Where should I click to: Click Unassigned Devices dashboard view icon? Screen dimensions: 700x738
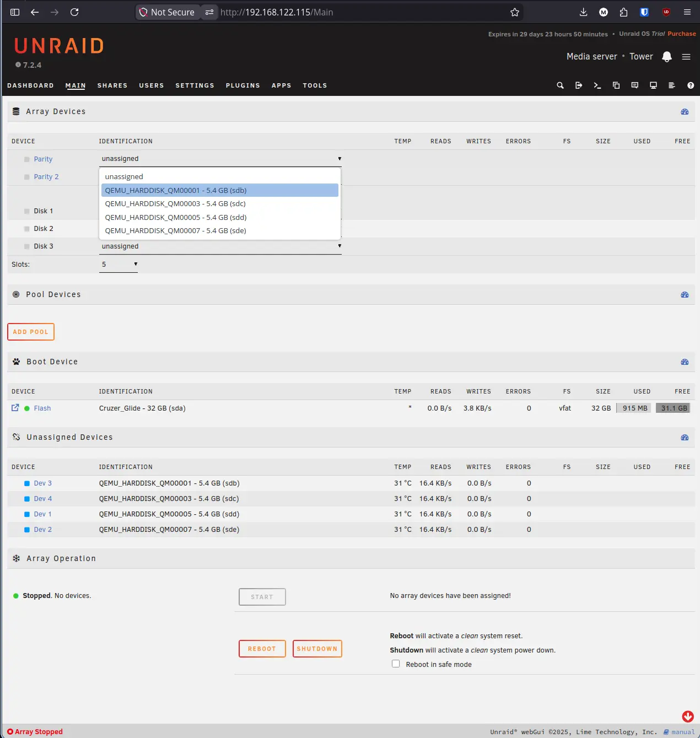click(685, 437)
